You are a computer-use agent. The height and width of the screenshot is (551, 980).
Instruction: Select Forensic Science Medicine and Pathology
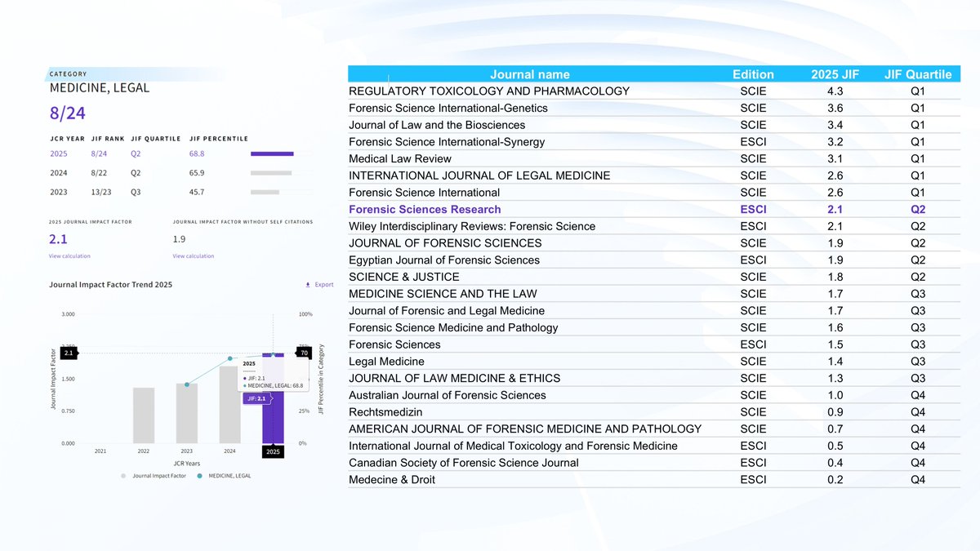(655, 327)
